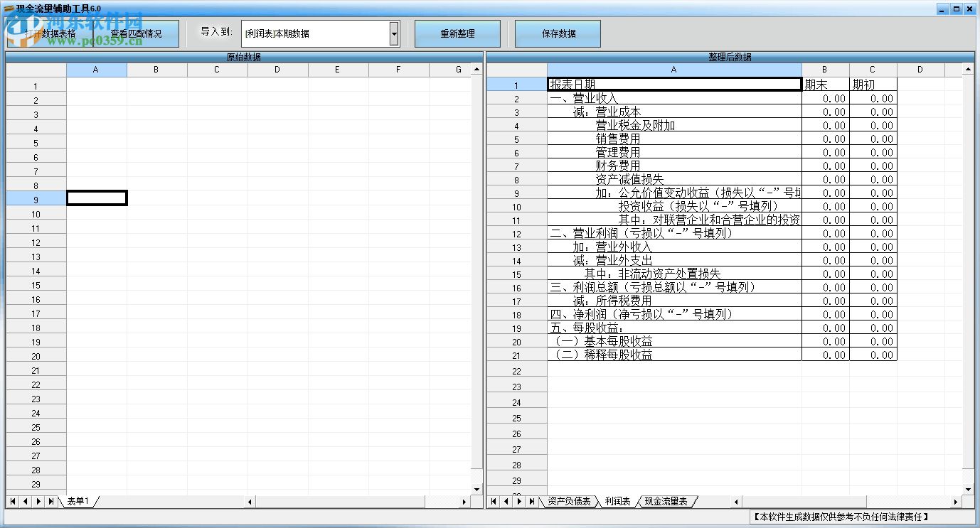Click scroll-left arrow of 原始数据 grid
Screen dimensions: 980x528
250,502
